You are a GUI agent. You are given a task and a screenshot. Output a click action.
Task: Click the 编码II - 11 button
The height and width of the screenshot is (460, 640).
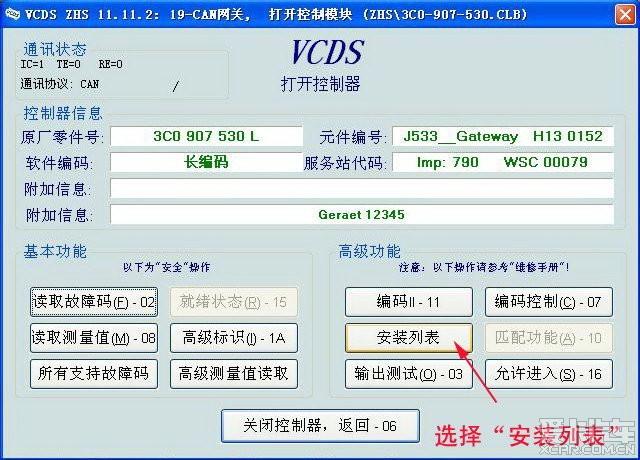pos(409,302)
